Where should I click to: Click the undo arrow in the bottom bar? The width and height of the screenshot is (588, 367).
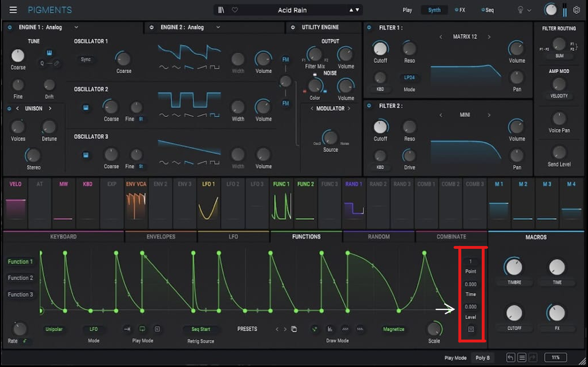pos(510,358)
